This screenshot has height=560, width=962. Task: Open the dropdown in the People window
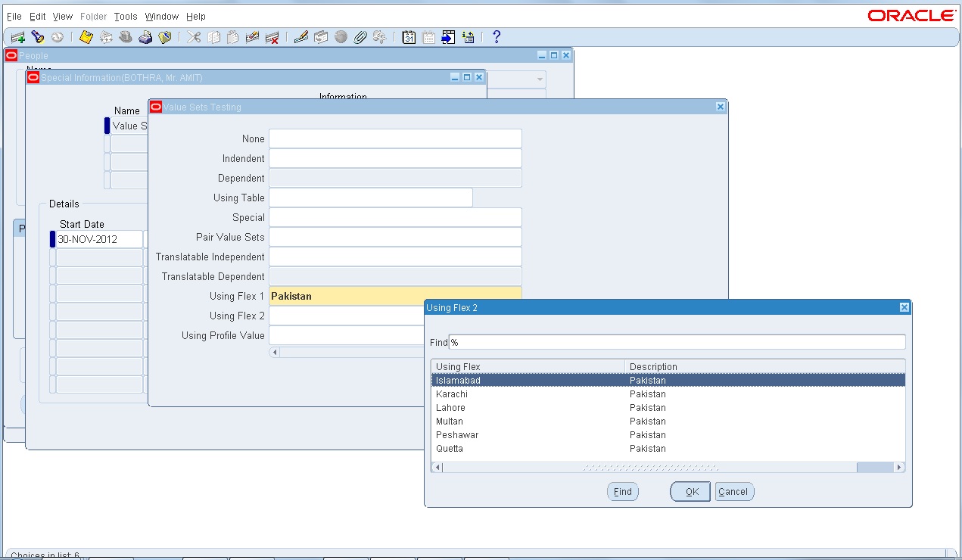tap(538, 79)
